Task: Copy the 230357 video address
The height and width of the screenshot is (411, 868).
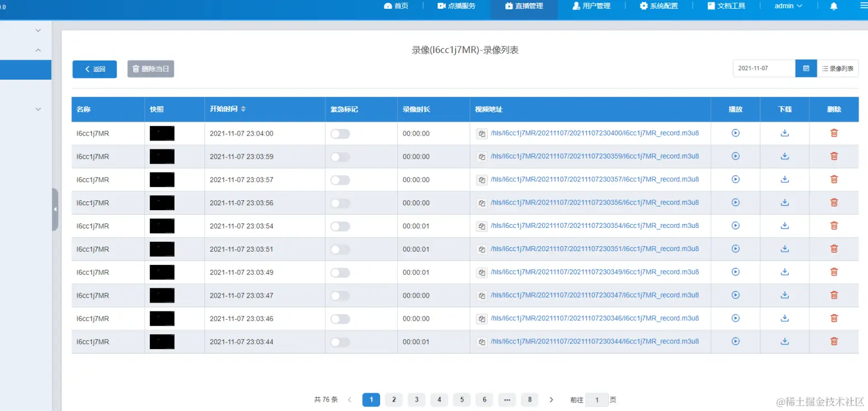Action: pos(482,180)
